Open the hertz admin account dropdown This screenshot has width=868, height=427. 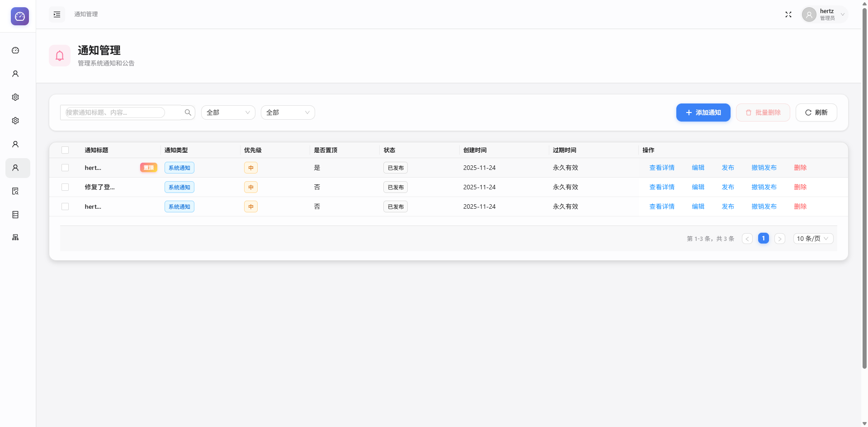(x=824, y=14)
